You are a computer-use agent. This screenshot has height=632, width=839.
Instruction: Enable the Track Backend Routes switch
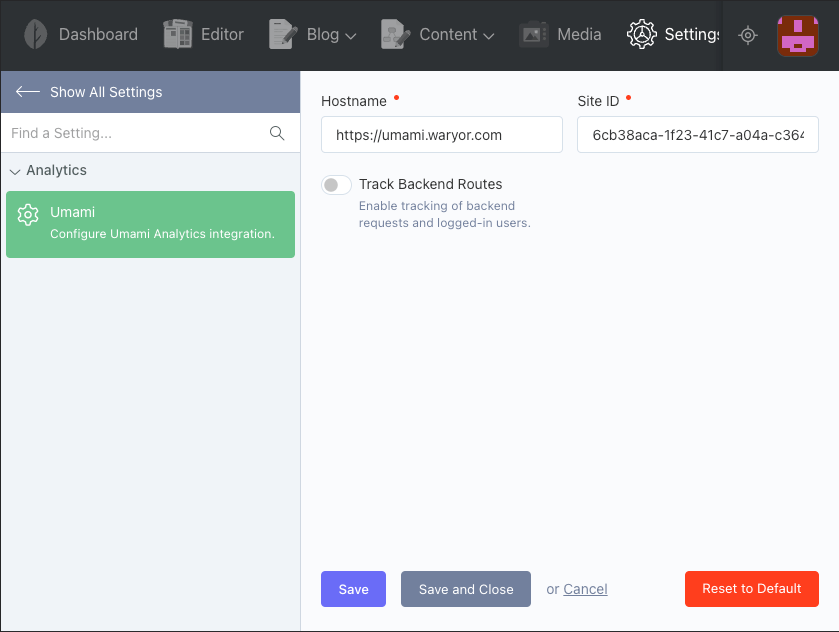(336, 185)
